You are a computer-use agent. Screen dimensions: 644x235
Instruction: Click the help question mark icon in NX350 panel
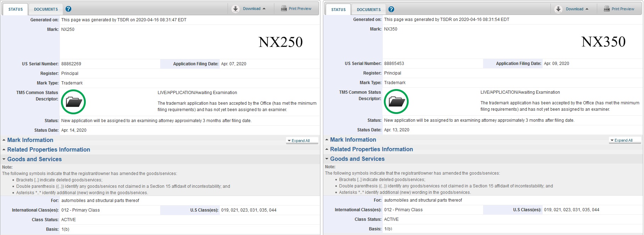[391, 9]
